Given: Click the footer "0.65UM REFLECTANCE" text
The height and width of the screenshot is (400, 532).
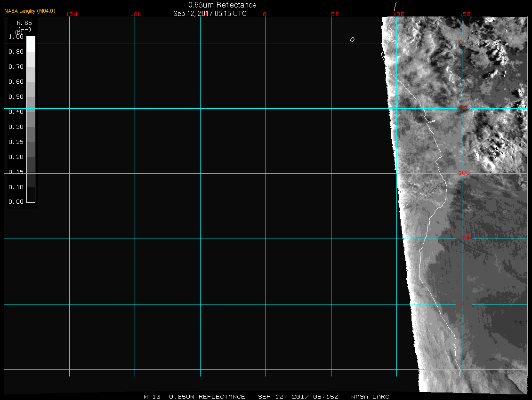Looking at the screenshot, I should coord(207,397).
